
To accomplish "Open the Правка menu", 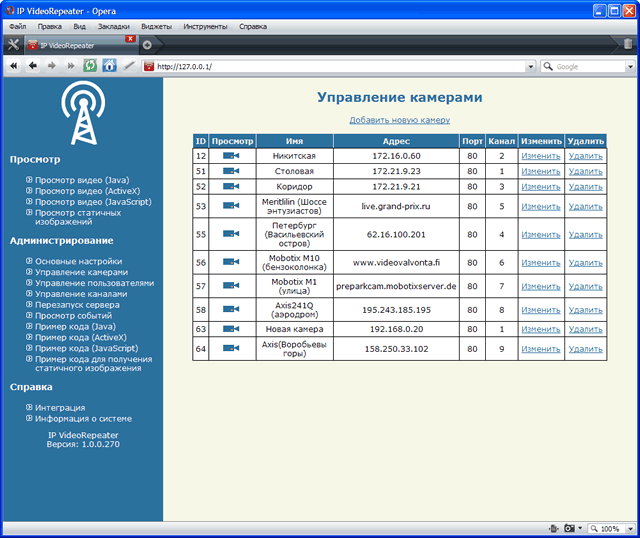I will (50, 27).
